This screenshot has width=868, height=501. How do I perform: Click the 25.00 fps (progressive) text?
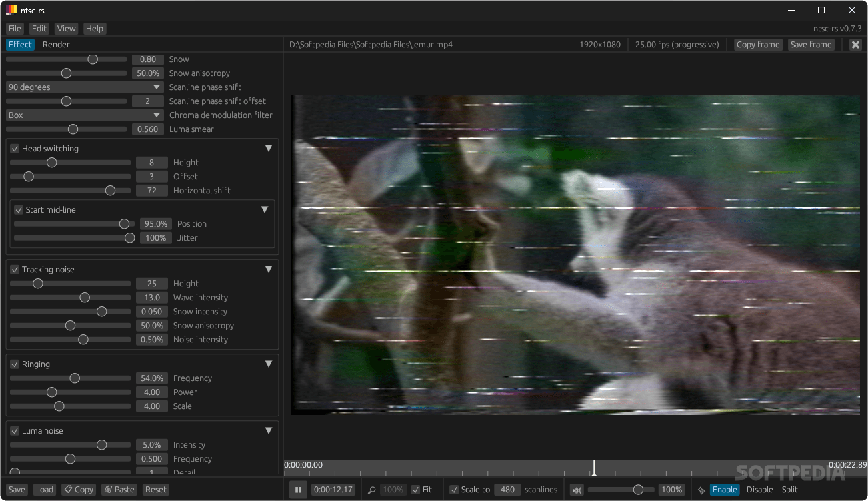click(677, 45)
